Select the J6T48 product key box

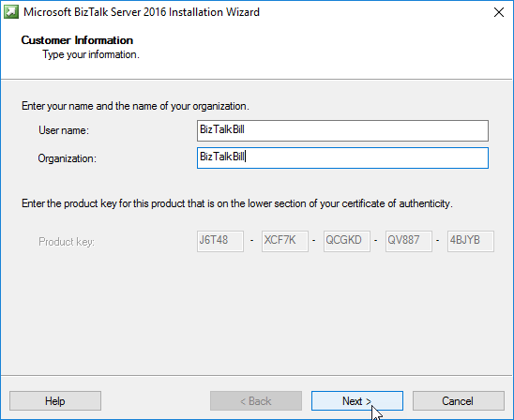[x=220, y=242]
